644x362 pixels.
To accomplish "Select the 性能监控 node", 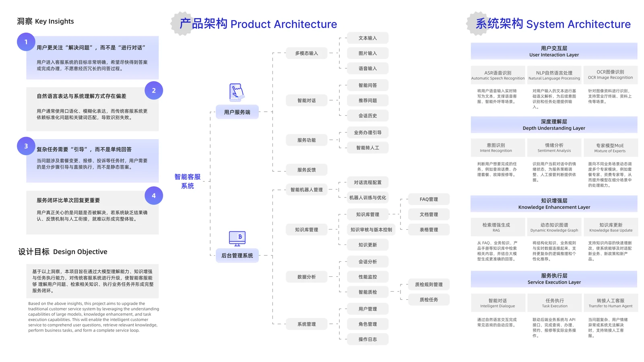I will (367, 277).
